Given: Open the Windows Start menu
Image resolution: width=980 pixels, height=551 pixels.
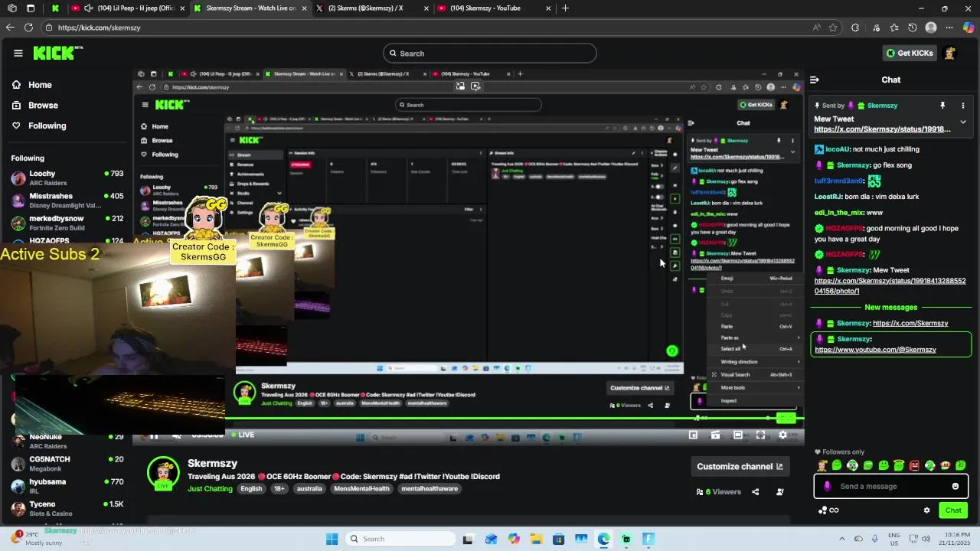Looking at the screenshot, I should tap(332, 539).
